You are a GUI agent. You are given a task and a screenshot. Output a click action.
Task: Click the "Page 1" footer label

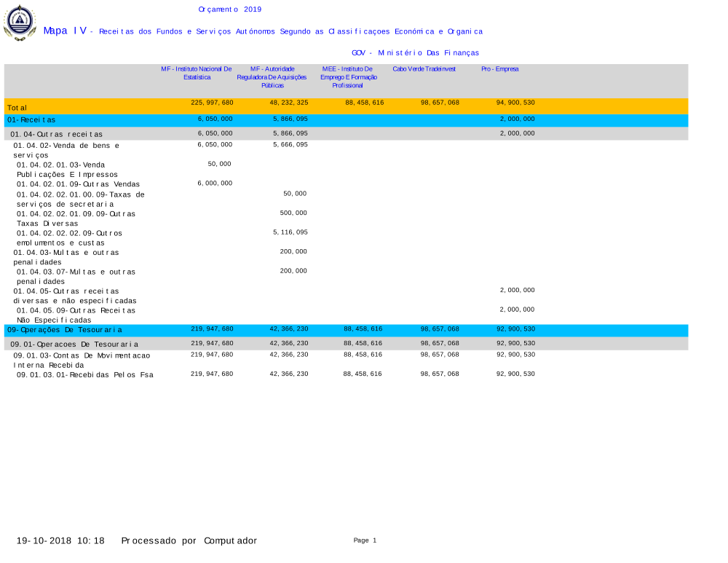tap(365, 540)
